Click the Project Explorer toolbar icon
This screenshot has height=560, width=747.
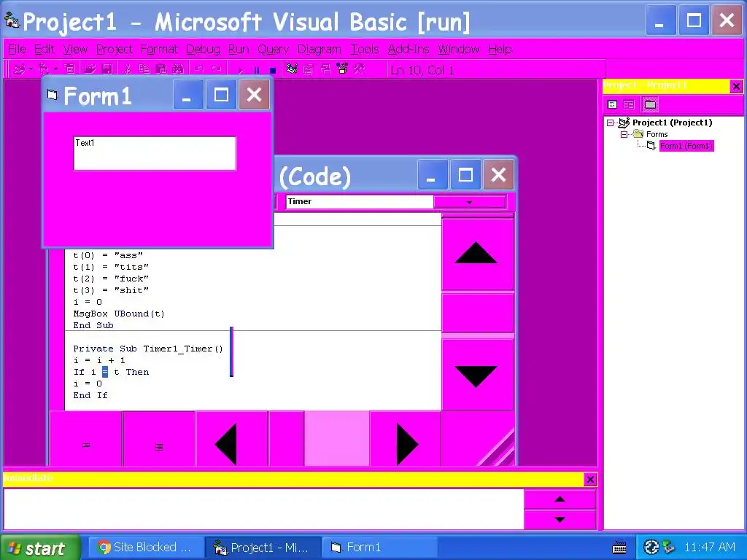click(x=292, y=69)
